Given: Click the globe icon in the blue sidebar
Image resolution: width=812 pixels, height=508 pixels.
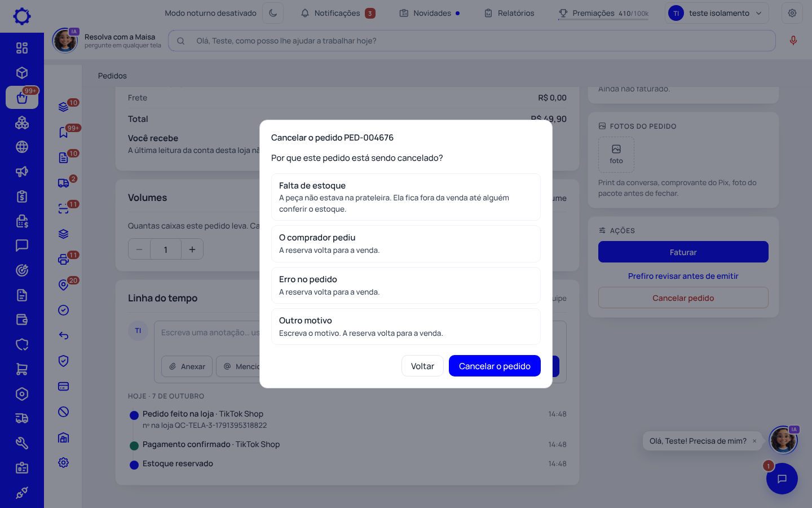Looking at the screenshot, I should [x=22, y=147].
